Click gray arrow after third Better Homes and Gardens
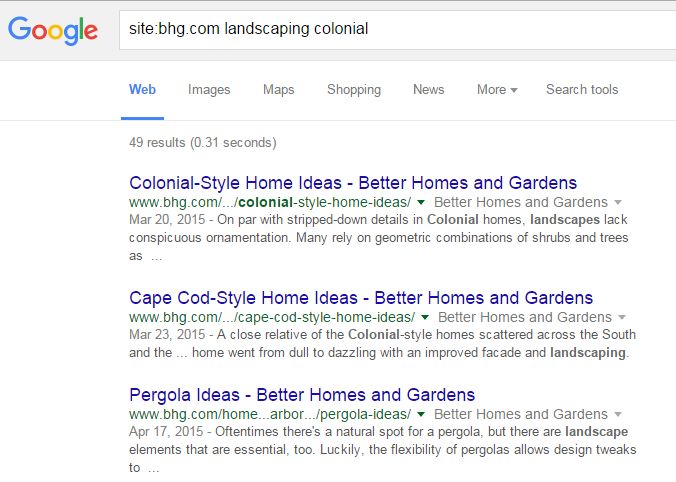The height and width of the screenshot is (482, 676). pyautogui.click(x=618, y=414)
